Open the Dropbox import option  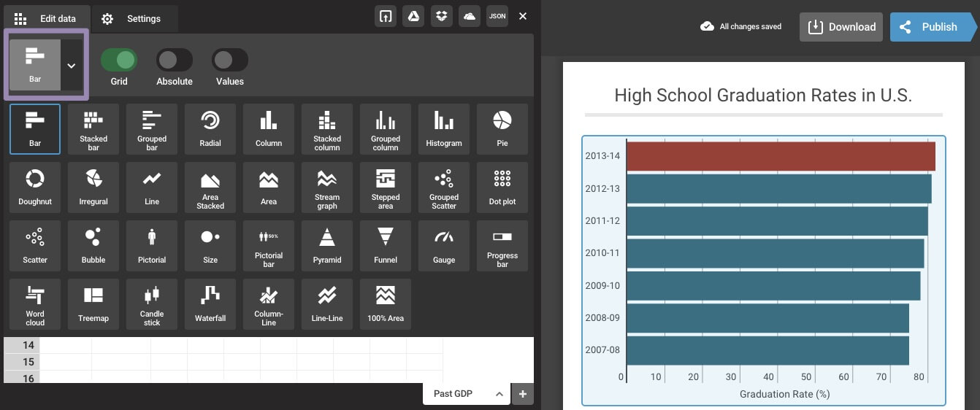pyautogui.click(x=441, y=16)
